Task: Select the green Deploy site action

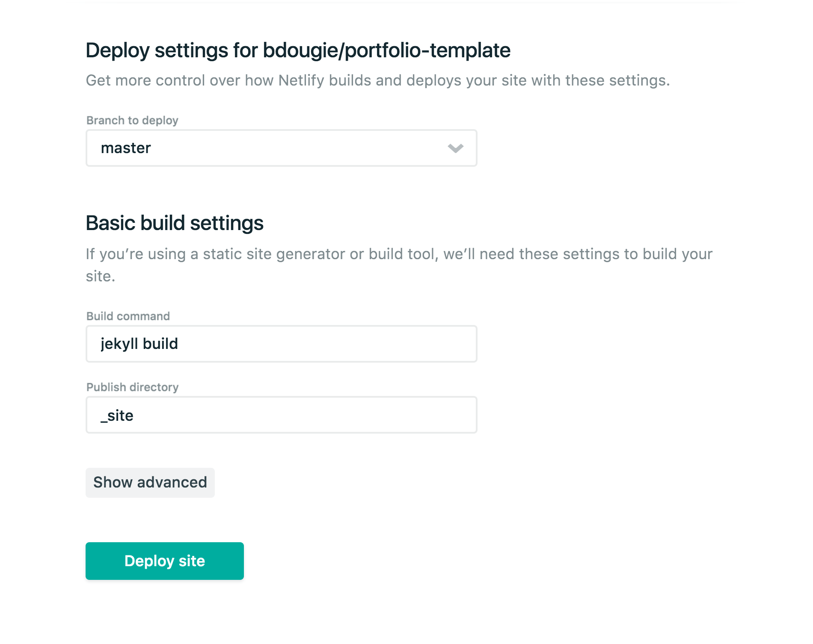Action: 164,561
